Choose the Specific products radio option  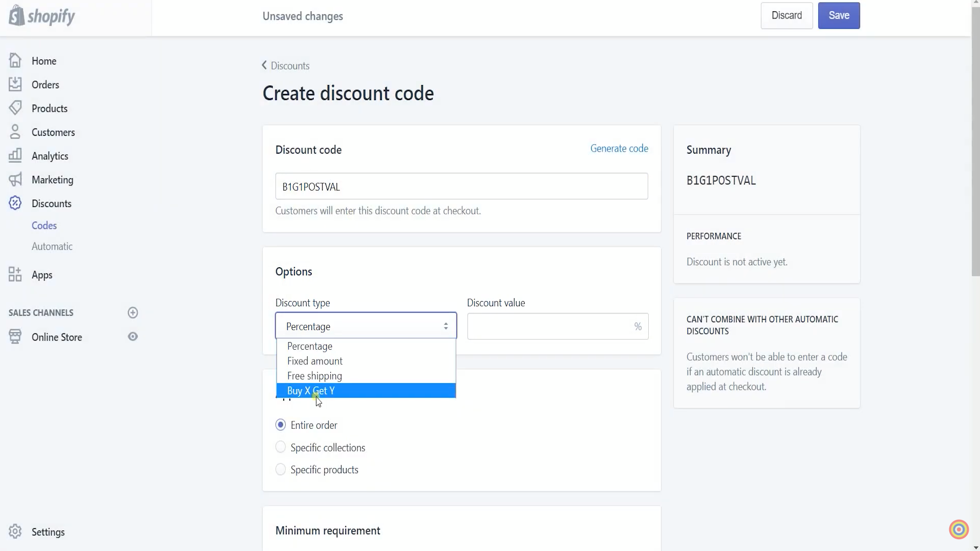coord(281,469)
